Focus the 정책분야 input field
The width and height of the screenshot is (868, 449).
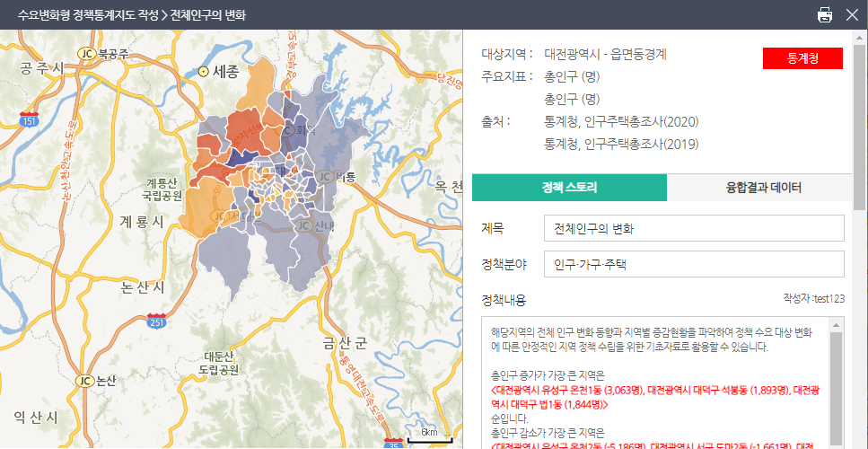coord(694,264)
